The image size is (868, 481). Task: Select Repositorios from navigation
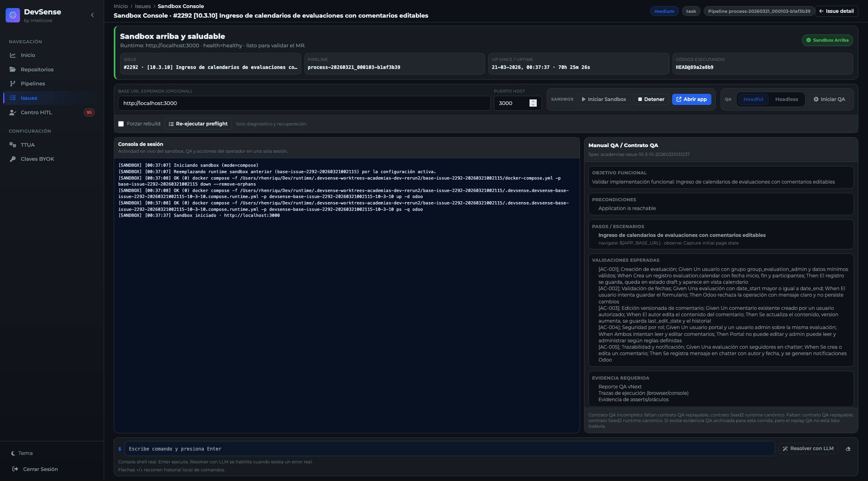pyautogui.click(x=37, y=69)
